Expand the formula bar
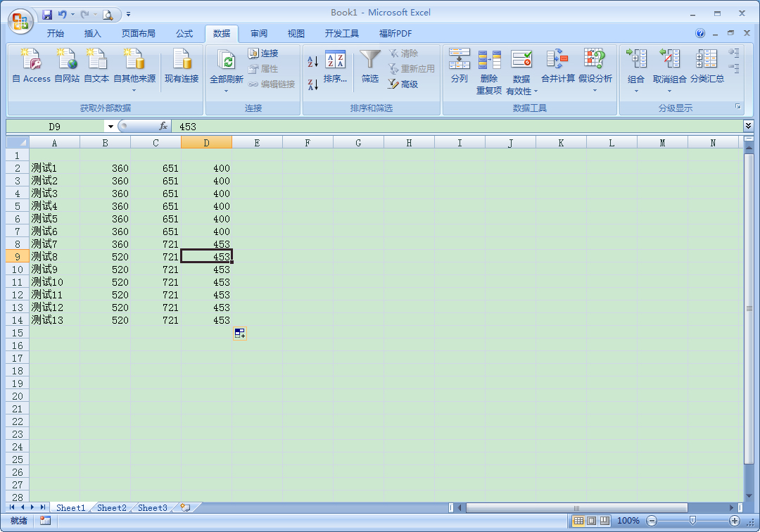The width and height of the screenshot is (760, 532). [748, 126]
